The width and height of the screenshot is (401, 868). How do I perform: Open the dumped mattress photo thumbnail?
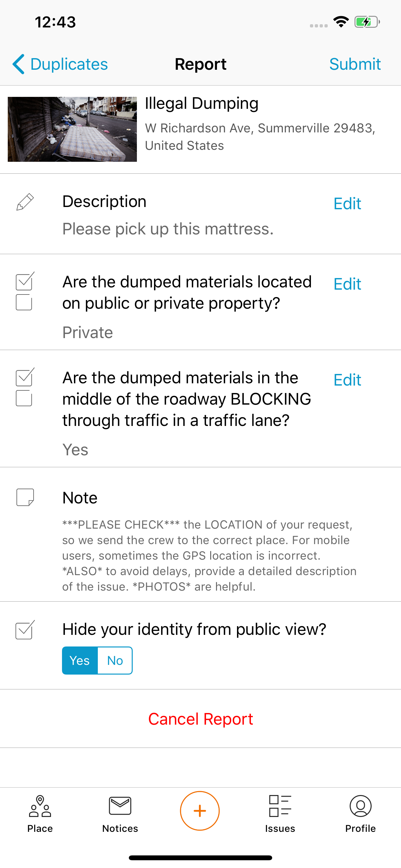pos(72,129)
